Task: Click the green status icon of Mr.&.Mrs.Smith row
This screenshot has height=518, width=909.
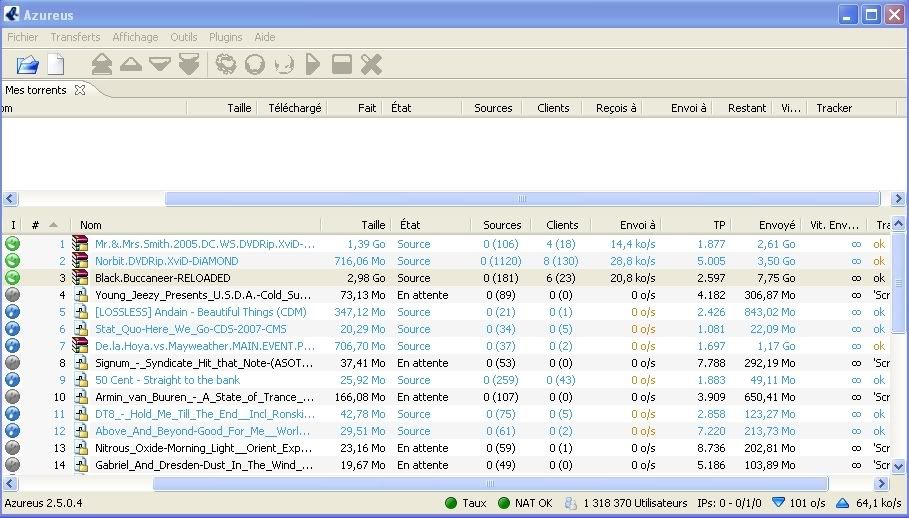Action: coord(12,244)
